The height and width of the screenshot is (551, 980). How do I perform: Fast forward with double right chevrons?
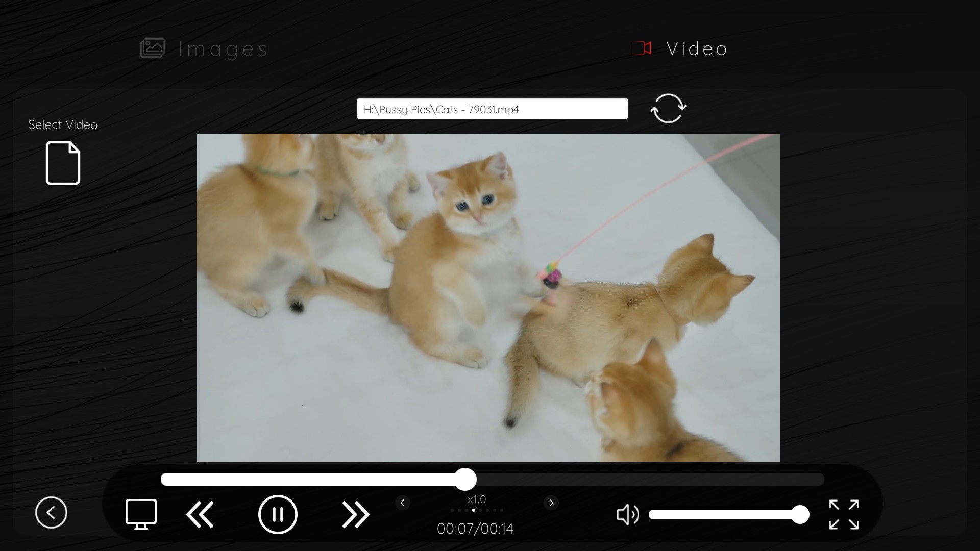(356, 514)
